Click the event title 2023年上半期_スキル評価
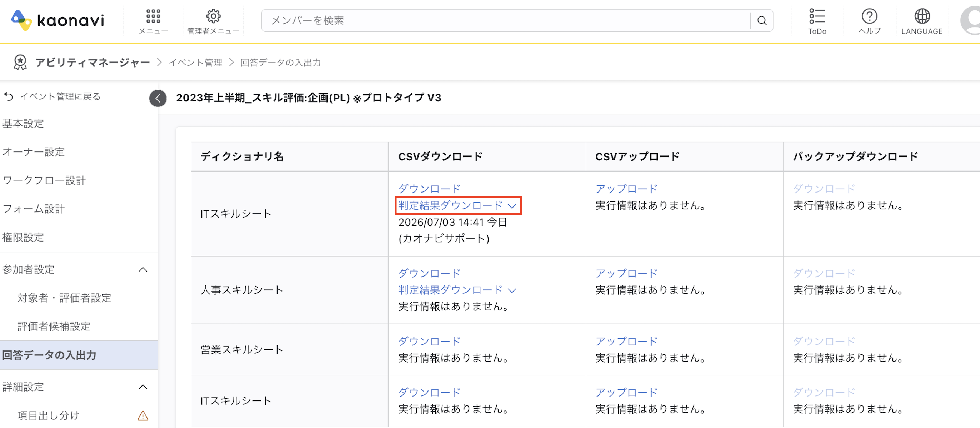The height and width of the screenshot is (428, 980). (x=309, y=98)
